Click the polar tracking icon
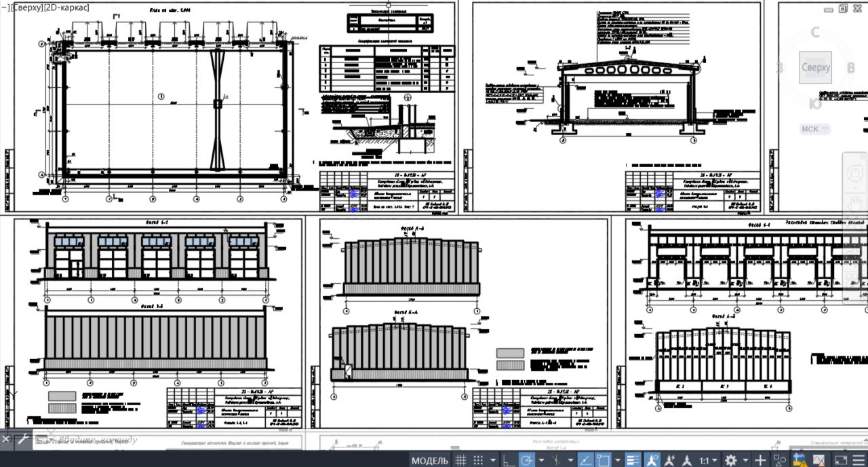 [526, 460]
